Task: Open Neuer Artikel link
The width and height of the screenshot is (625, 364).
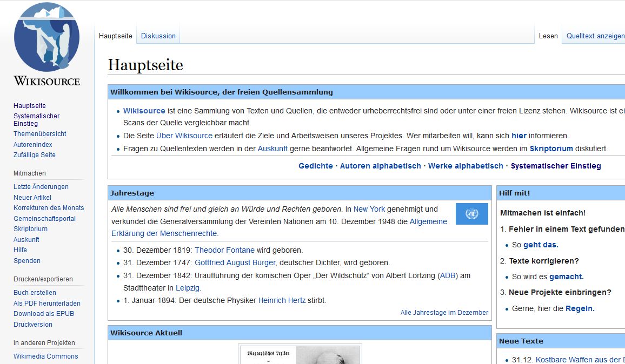Action: pos(32,198)
